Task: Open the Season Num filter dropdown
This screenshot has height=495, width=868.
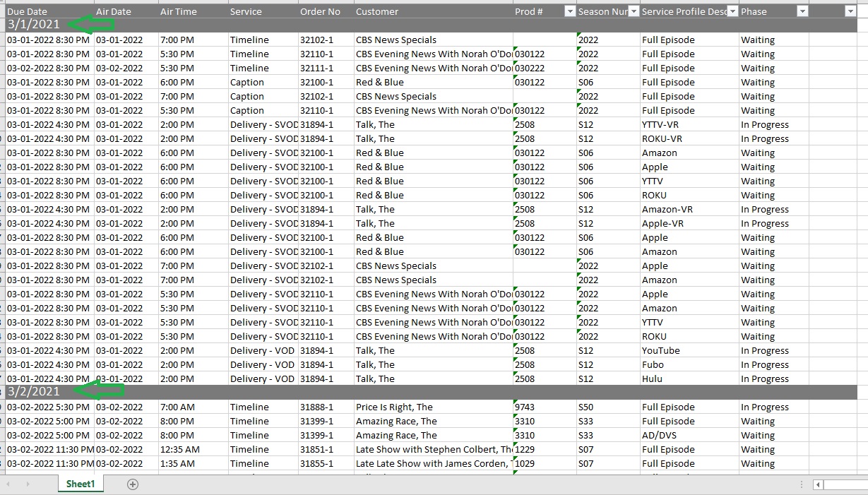Action: 634,11
